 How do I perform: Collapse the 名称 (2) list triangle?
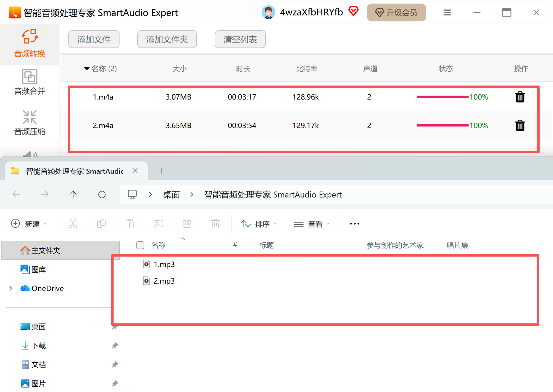click(87, 69)
